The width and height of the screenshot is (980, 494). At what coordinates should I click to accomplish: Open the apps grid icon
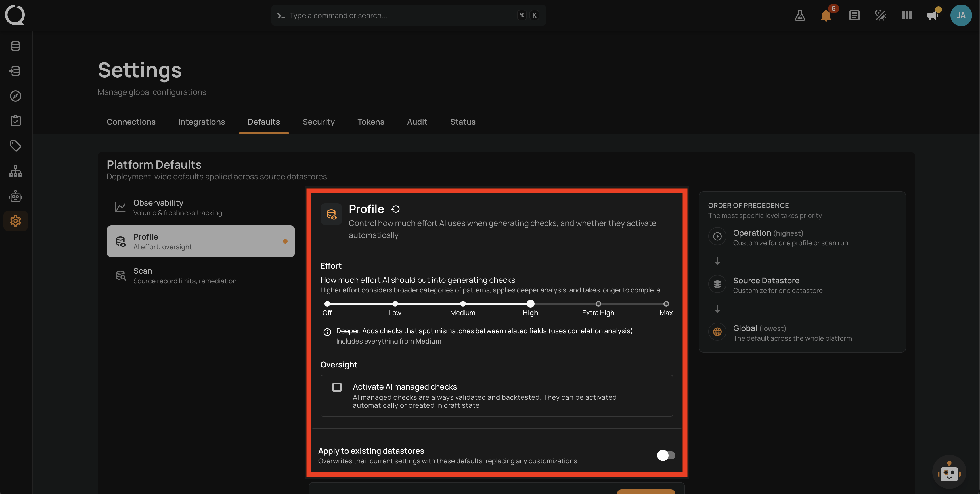point(906,15)
